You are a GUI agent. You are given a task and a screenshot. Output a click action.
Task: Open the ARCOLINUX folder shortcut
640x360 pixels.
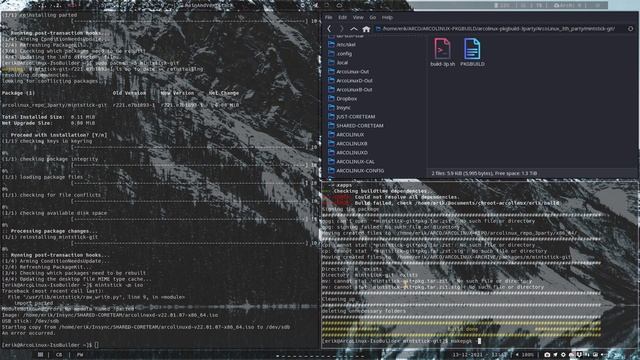click(346, 134)
